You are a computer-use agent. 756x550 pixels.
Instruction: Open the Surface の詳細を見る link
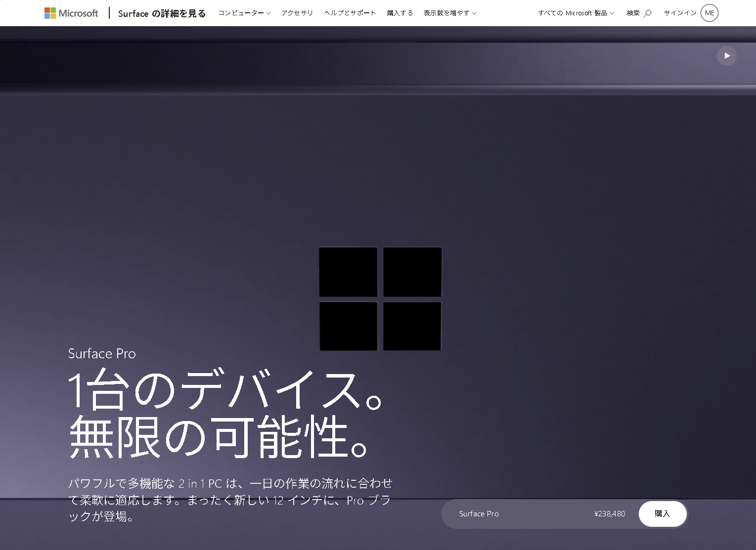162,13
